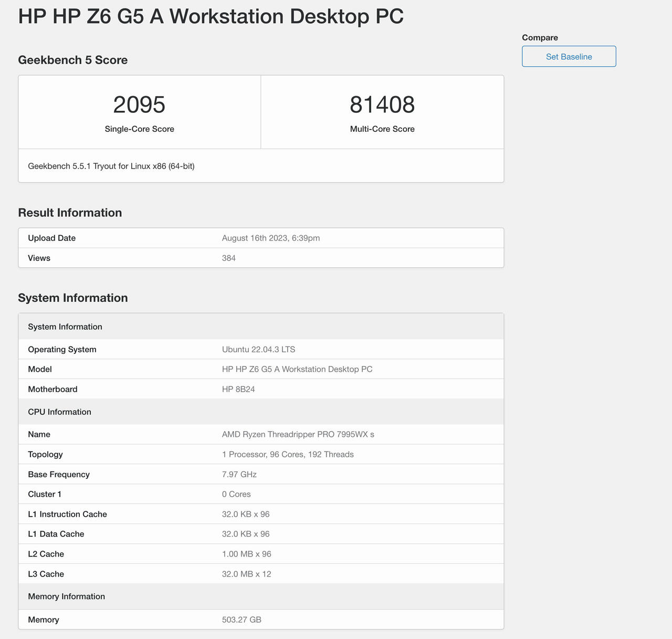
Task: Select the L1 Instruction Cache value 32.0 KB x 96
Action: click(x=246, y=514)
